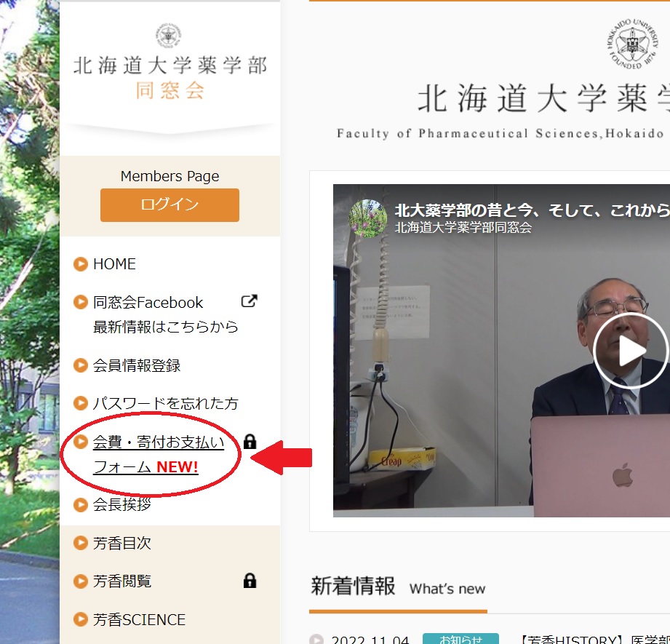Click external-link icon beside 同窓会Facebook
The image size is (670, 644).
tap(249, 301)
